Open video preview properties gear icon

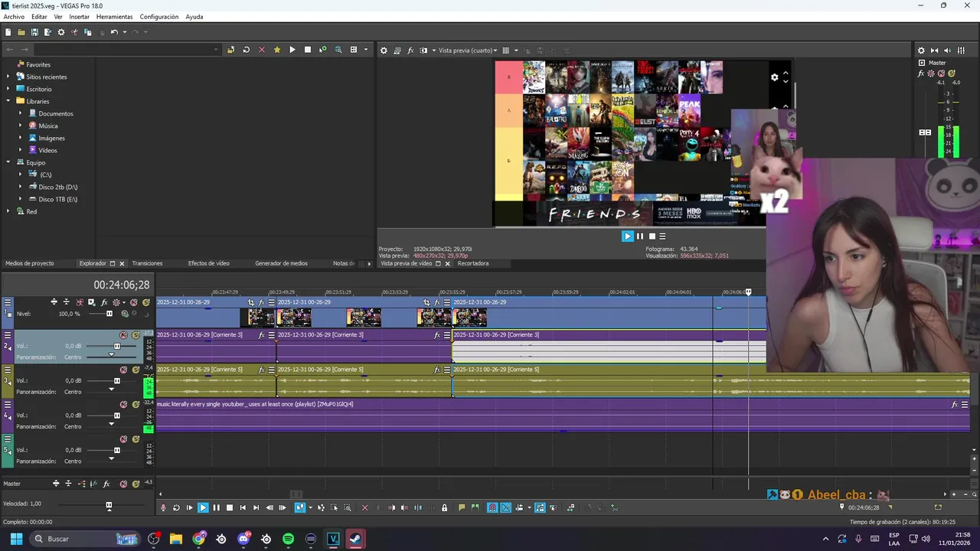tap(384, 51)
